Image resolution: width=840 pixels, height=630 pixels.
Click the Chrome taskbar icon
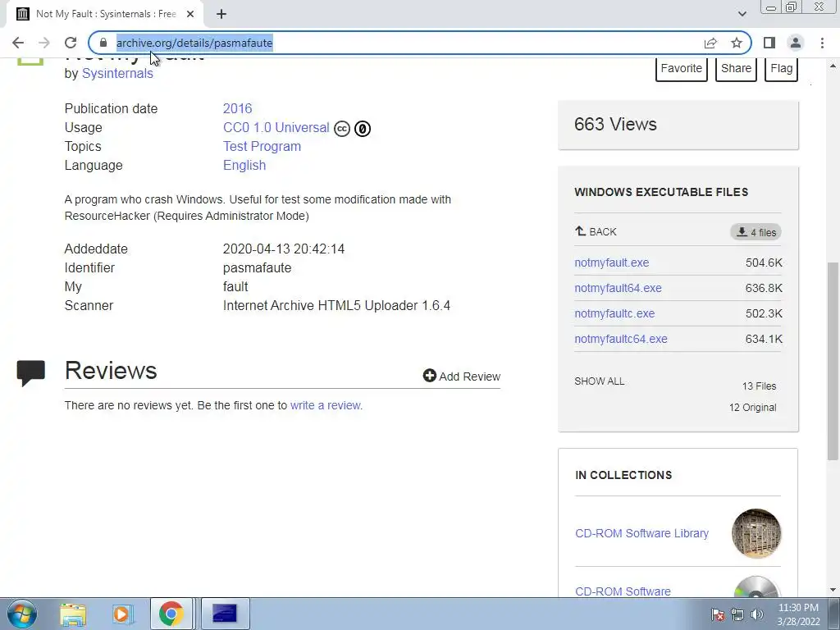click(171, 614)
